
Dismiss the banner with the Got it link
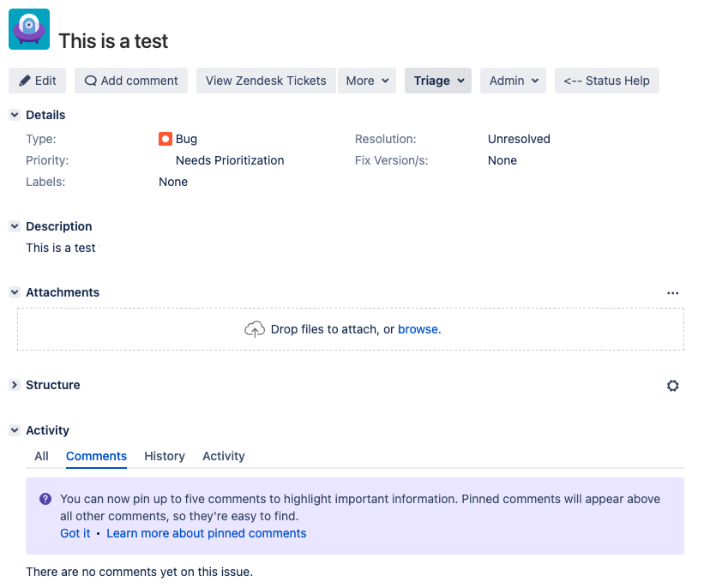tap(75, 533)
